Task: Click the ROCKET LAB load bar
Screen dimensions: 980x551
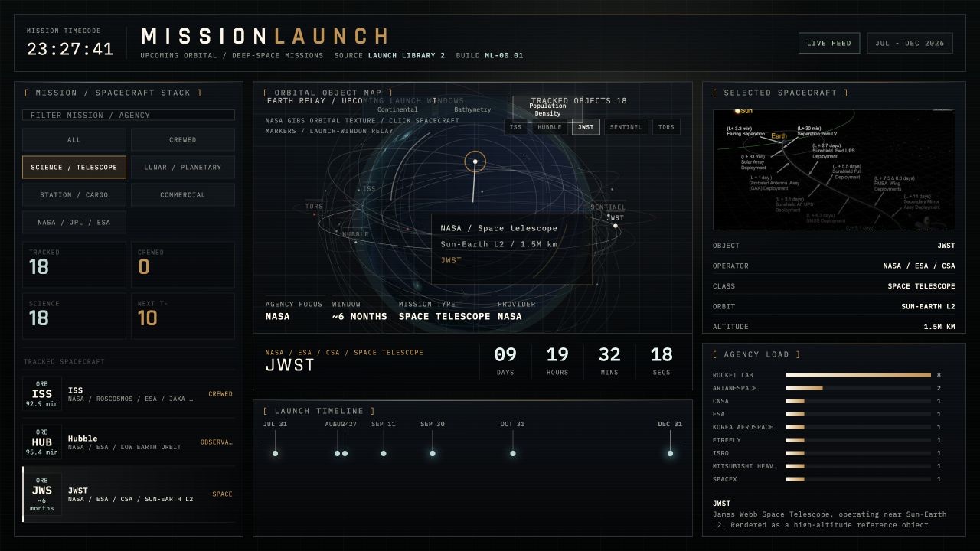Action: tap(858, 375)
